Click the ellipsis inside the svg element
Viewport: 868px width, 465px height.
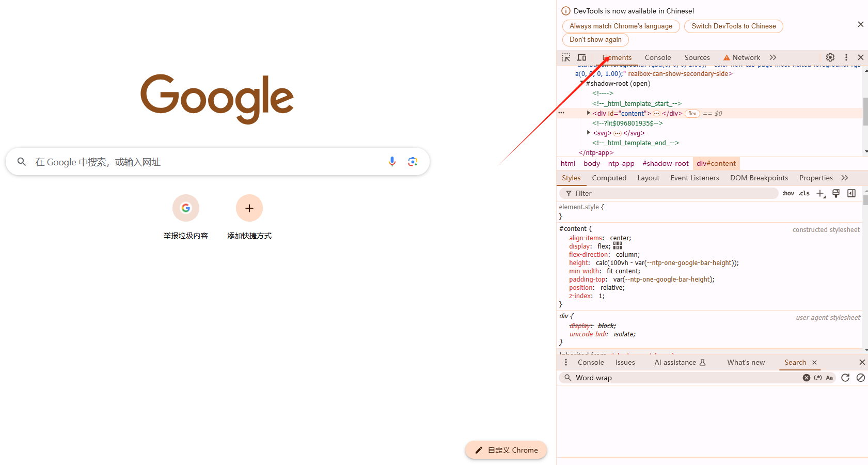(x=617, y=133)
